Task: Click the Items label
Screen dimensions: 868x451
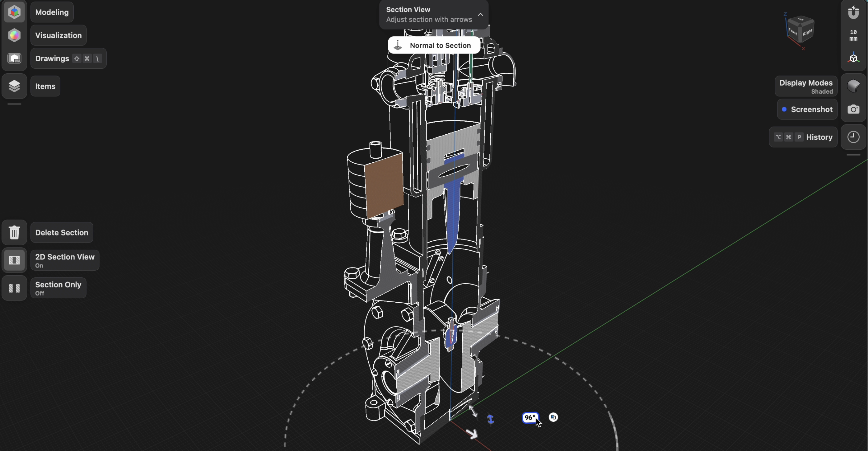Action: 45,86
